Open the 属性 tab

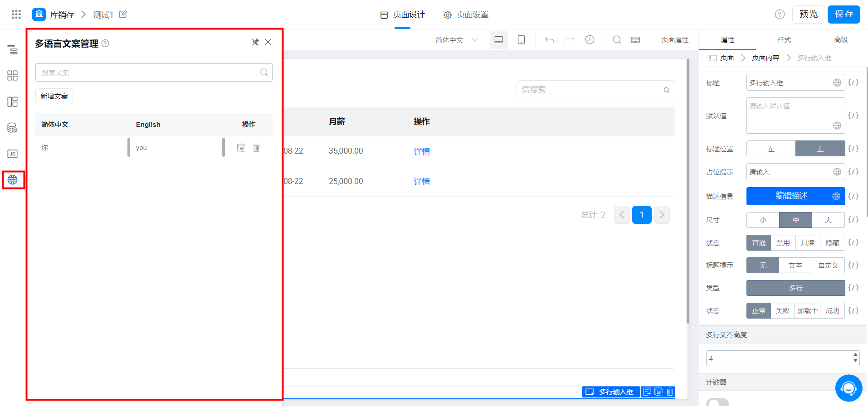click(727, 40)
